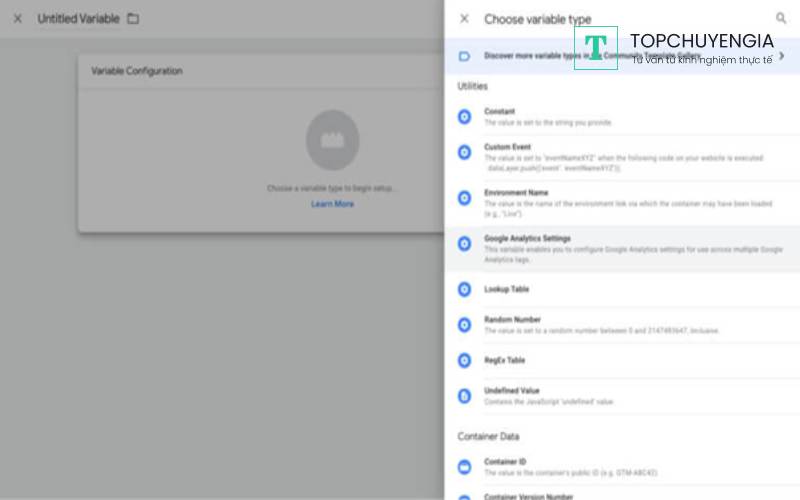
Task: Select the Undefined Value variable icon
Action: click(x=464, y=396)
